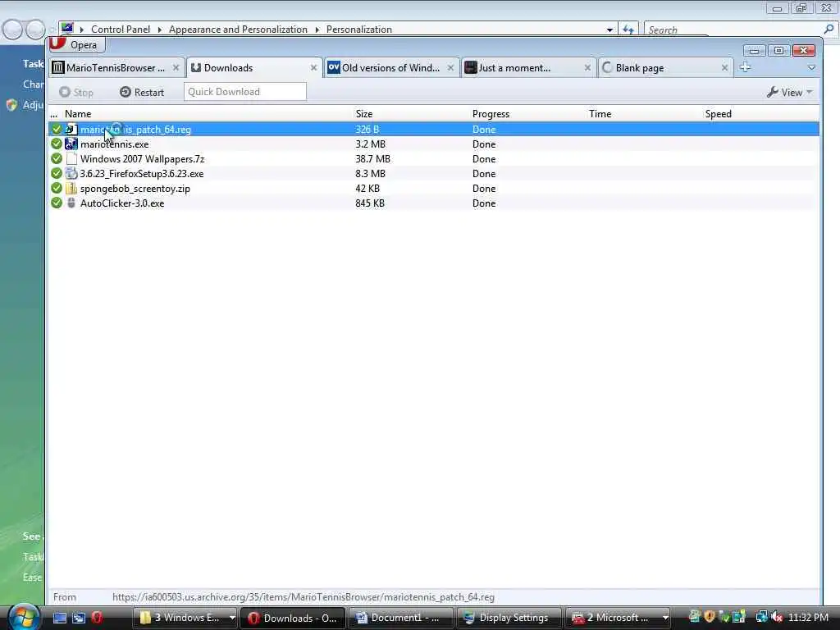Sort downloads by Time column
The width and height of the screenshot is (840, 630).
tap(600, 114)
